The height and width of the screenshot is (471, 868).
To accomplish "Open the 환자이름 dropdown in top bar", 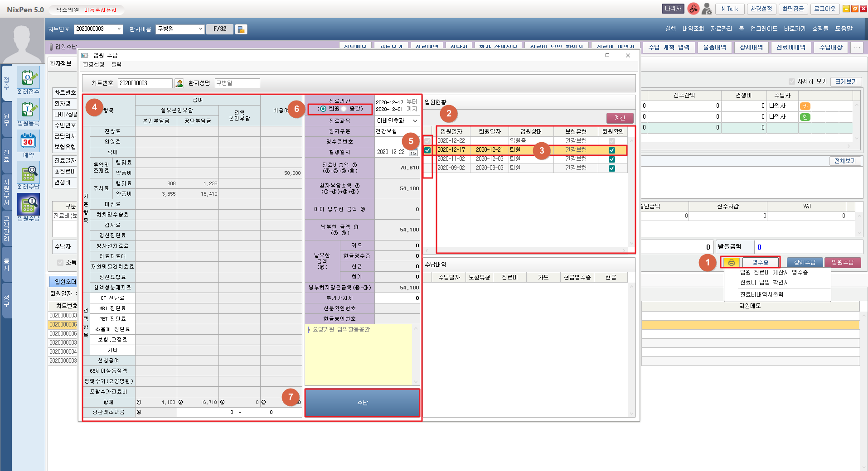I will coord(200,29).
